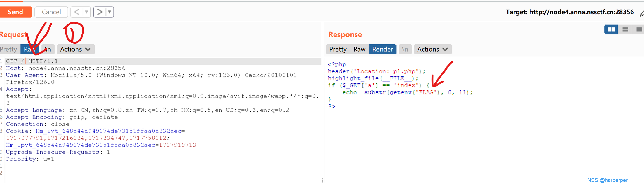
Task: Go forward to next request in history
Action: tap(100, 12)
